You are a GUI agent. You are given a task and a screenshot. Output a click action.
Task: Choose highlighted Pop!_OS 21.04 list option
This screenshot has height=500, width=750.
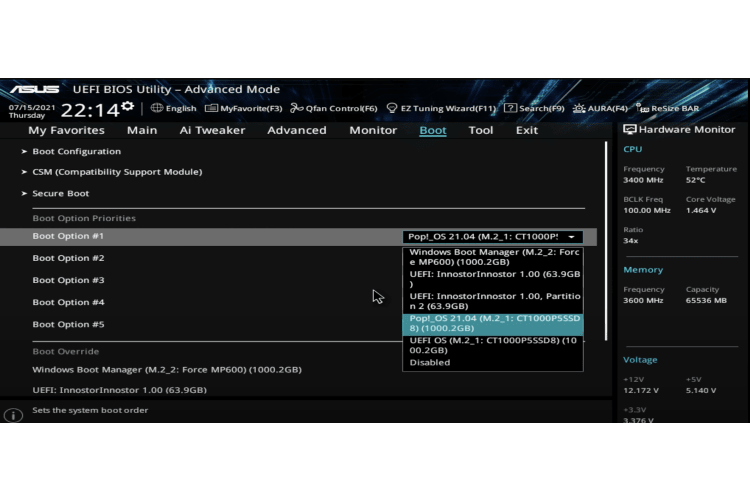point(493,323)
